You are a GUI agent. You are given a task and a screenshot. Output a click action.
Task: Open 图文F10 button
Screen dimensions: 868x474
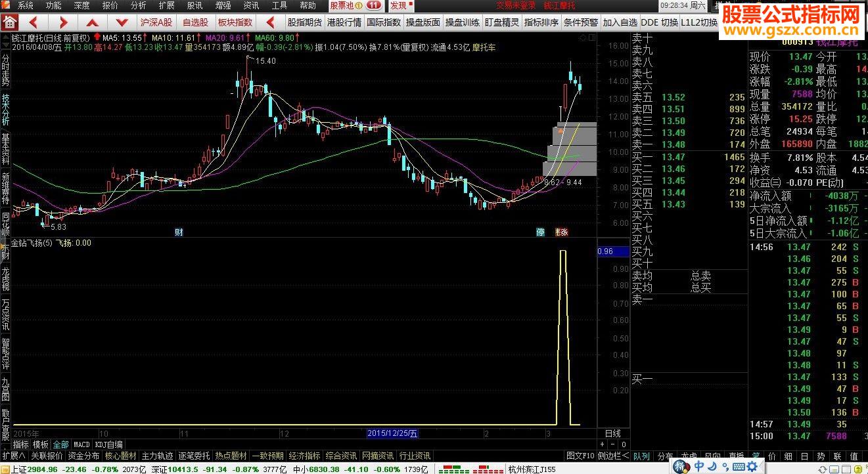(580, 456)
